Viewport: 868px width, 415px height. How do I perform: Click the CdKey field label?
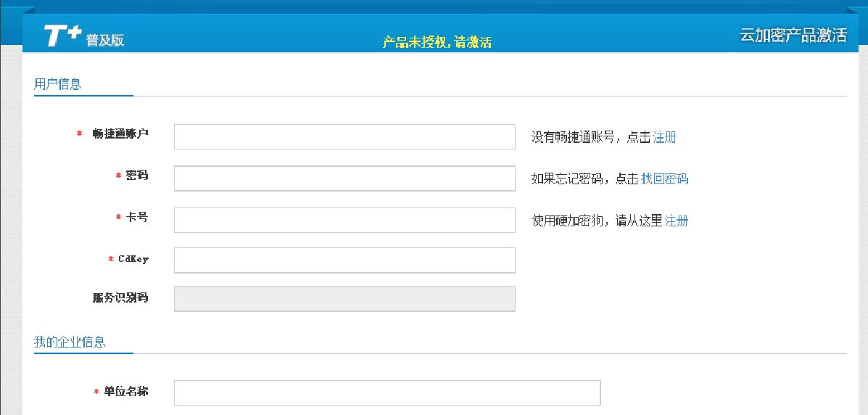point(133,259)
